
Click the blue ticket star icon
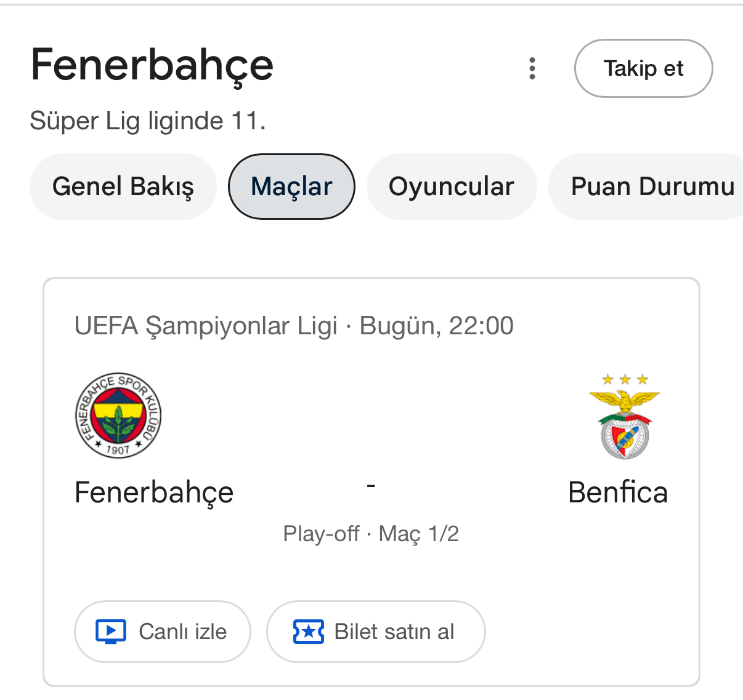[309, 632]
